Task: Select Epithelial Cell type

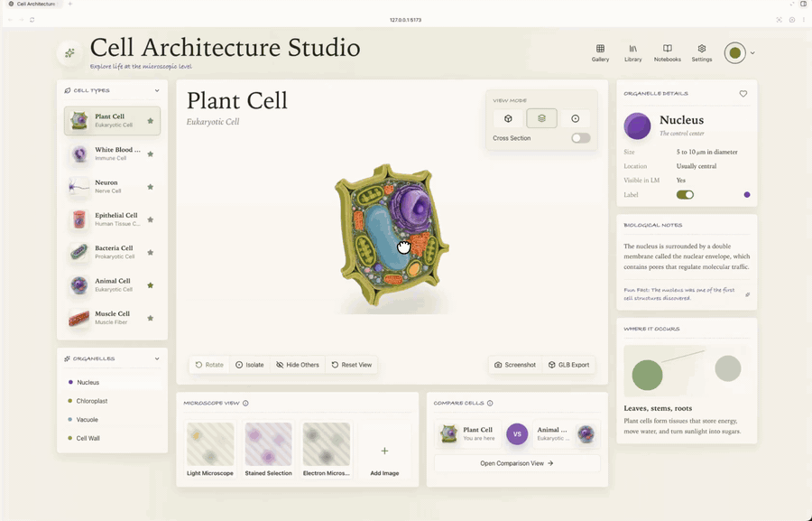Action: tap(112, 219)
